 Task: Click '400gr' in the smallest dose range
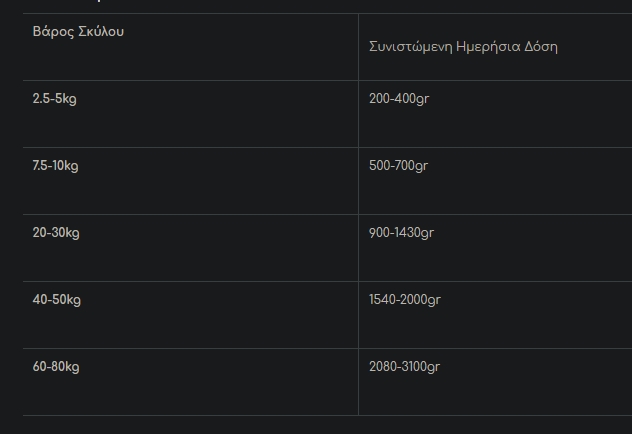click(412, 99)
